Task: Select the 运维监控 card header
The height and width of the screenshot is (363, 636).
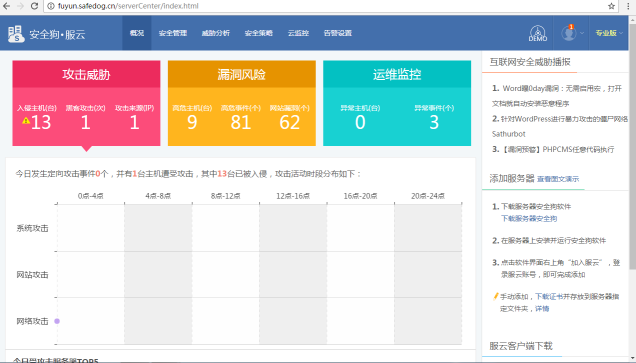Action: [397, 74]
